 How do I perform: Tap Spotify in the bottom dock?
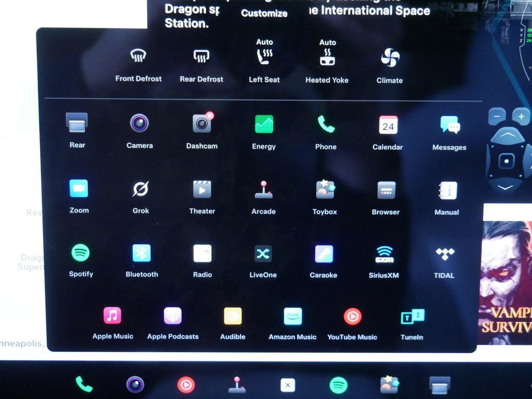pos(338,385)
